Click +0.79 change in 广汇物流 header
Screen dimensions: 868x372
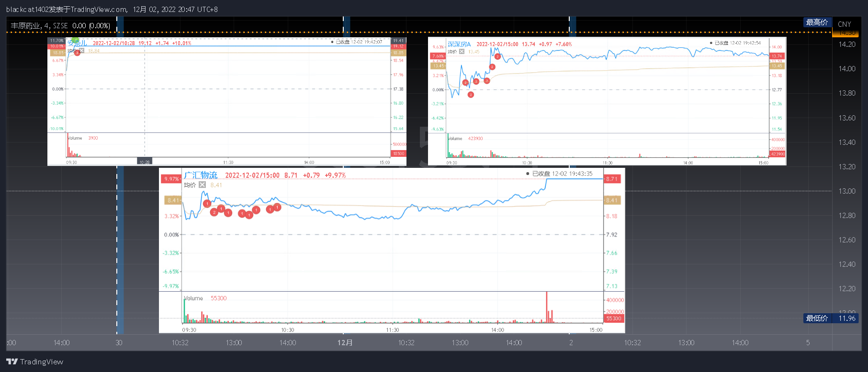coord(311,175)
